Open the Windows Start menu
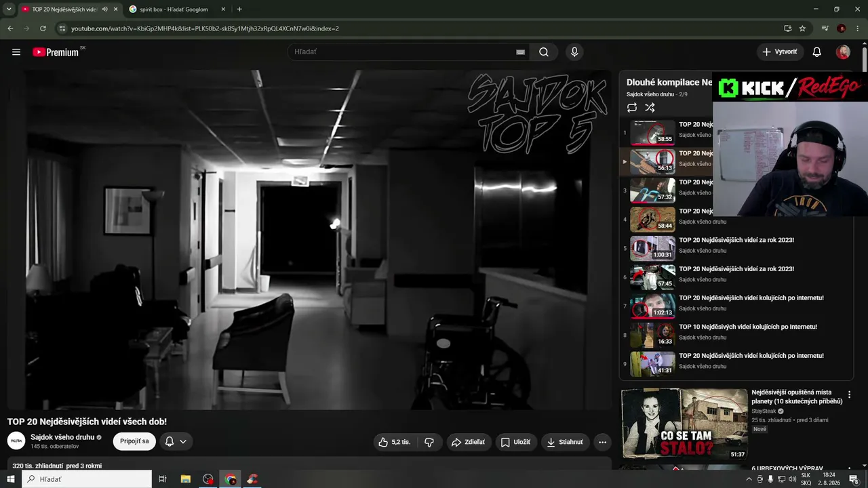 coord(10,479)
